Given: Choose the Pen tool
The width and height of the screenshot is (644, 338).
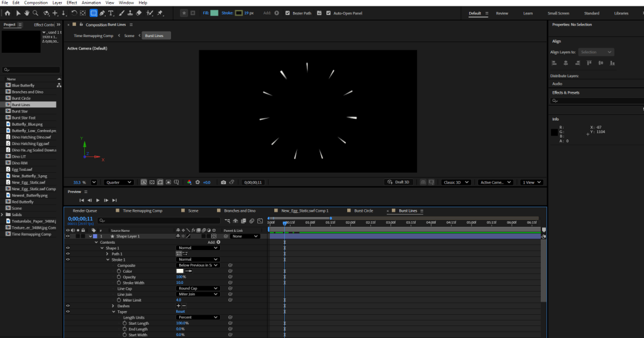Looking at the screenshot, I should [x=103, y=13].
